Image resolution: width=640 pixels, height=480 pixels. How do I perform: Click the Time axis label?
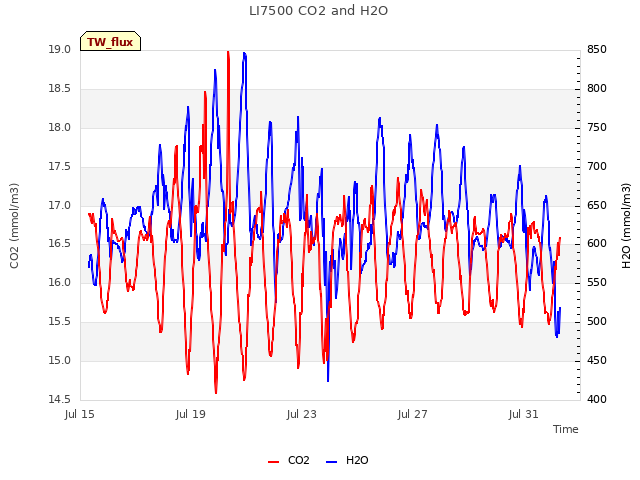(566, 429)
